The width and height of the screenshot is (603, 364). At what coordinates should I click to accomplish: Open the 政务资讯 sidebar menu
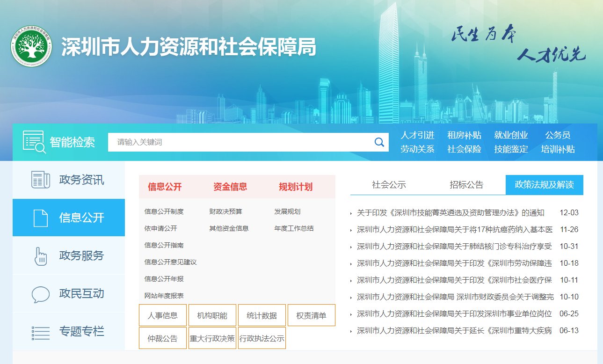coord(69,180)
